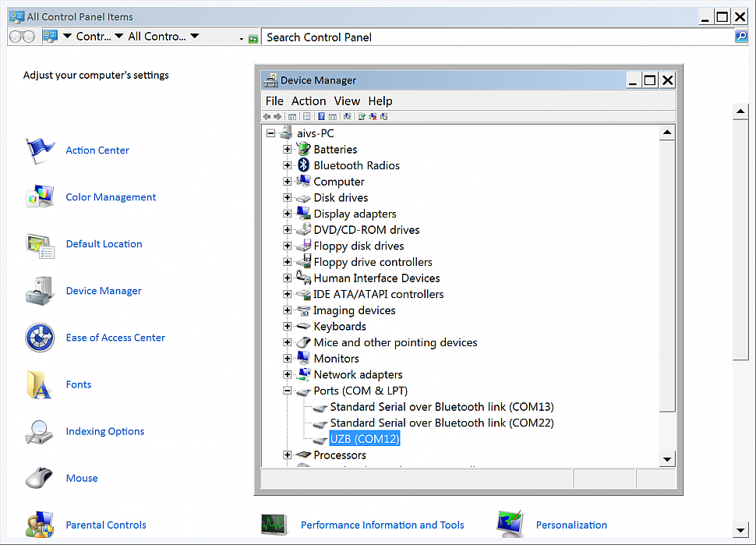This screenshot has width=756, height=545.
Task: Open the Help menu in Device Manager
Action: tap(380, 101)
